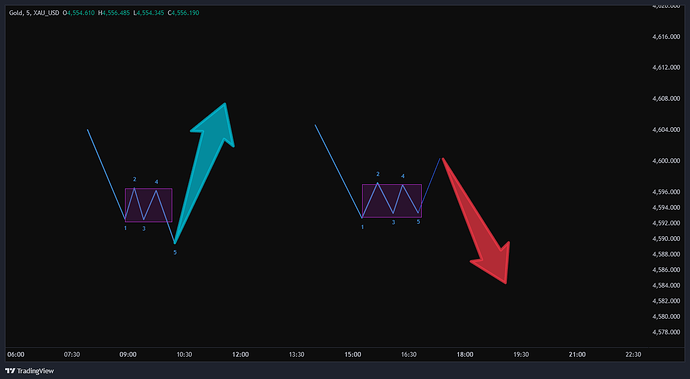Click the 18:00 time axis label
The height and width of the screenshot is (379, 690).
465,355
